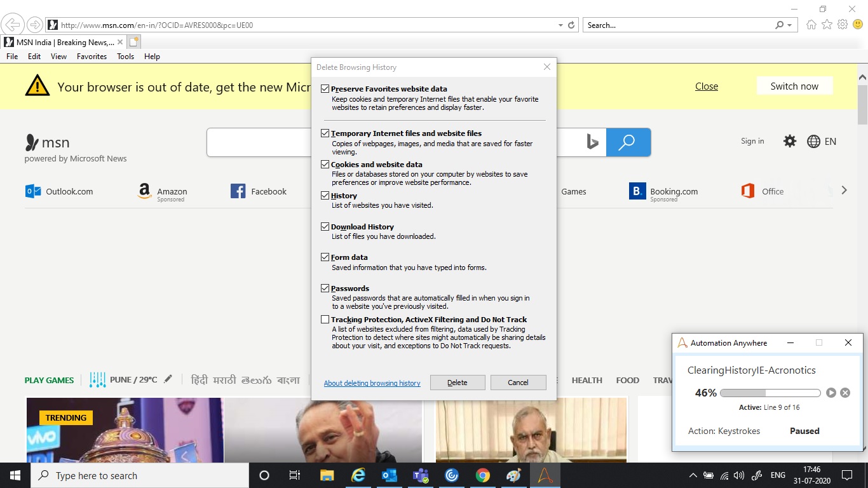868x488 pixels.
Task: Open the IE Home icon
Action: pyautogui.click(x=811, y=25)
